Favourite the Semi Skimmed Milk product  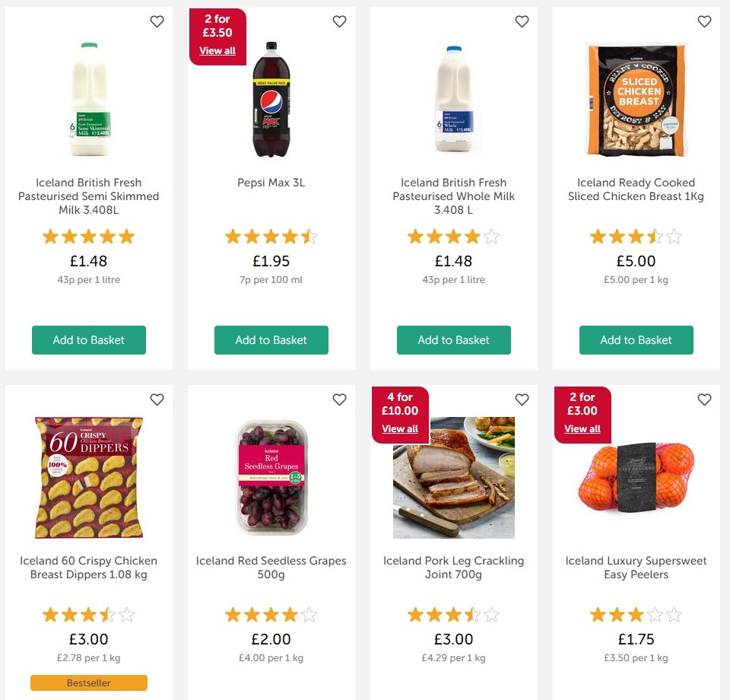(x=157, y=21)
